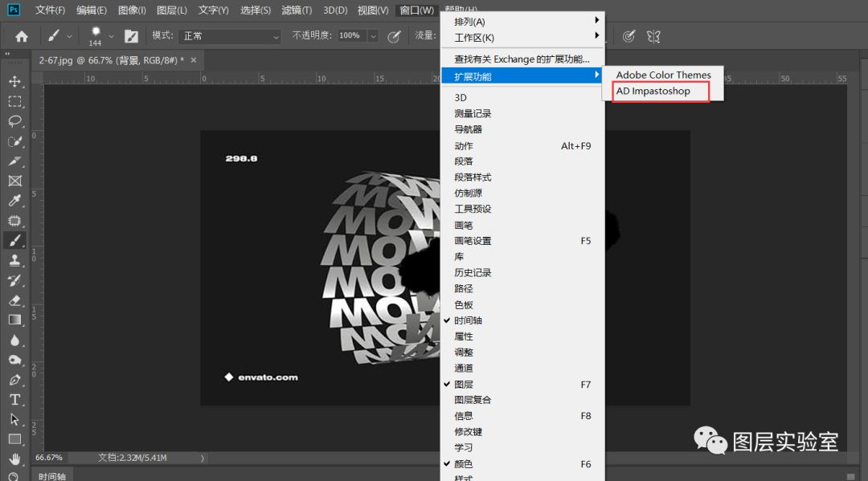Screen dimensions: 868x481
Task: Select the Rectangular Marquee tool
Action: tap(15, 101)
